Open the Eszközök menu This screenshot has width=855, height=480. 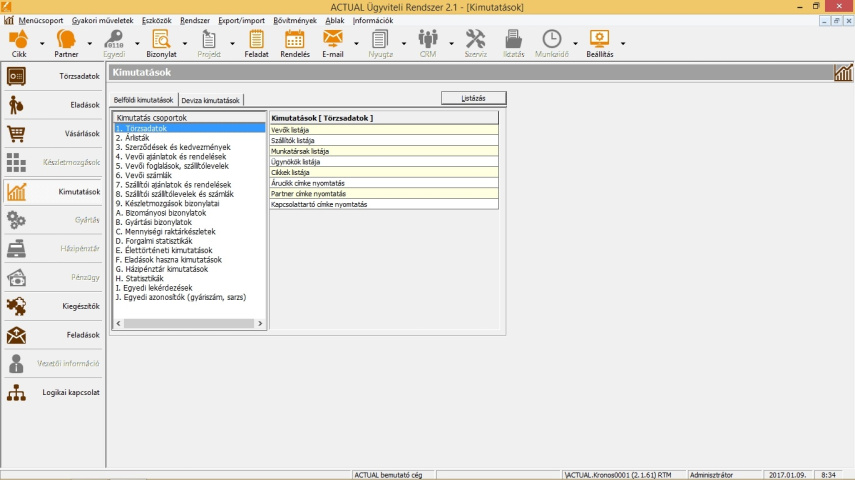pos(156,20)
